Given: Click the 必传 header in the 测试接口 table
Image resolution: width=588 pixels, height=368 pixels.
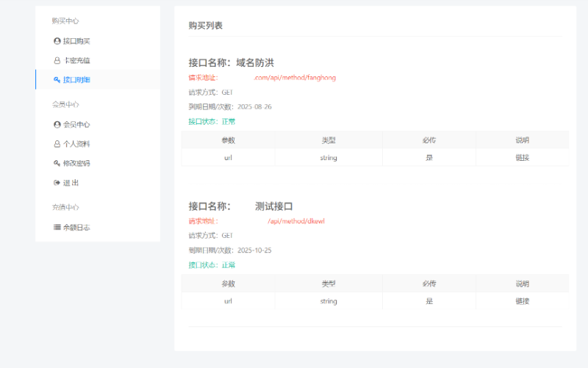Looking at the screenshot, I should 429,284.
